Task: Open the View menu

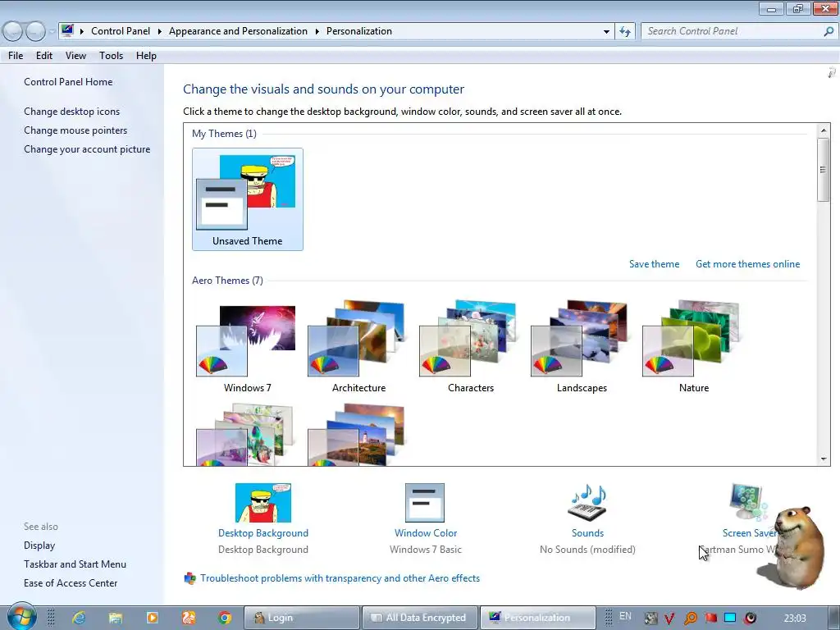Action: tap(75, 56)
